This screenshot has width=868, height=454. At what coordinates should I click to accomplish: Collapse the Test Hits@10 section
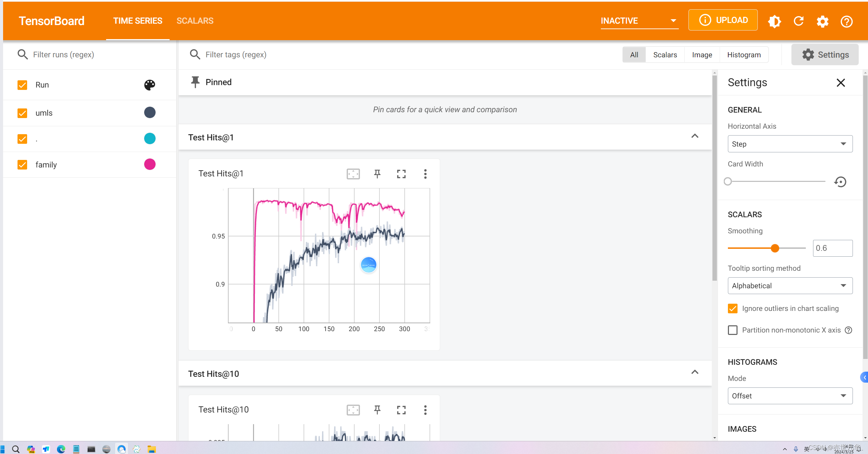695,372
